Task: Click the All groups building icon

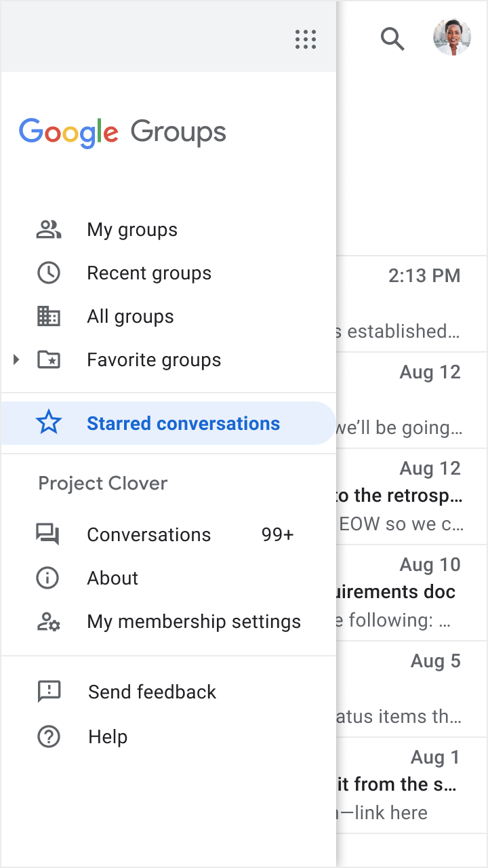Action: (x=48, y=317)
